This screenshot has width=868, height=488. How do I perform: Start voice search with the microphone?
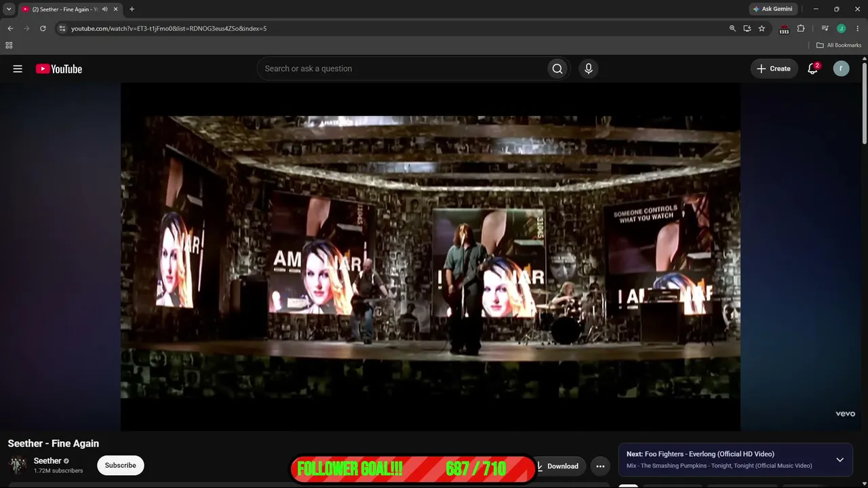(x=589, y=68)
